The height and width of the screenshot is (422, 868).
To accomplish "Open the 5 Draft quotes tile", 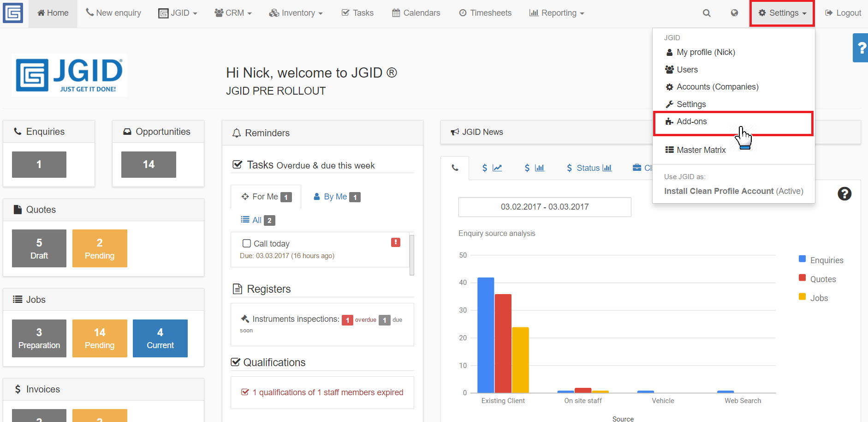I will (x=39, y=248).
